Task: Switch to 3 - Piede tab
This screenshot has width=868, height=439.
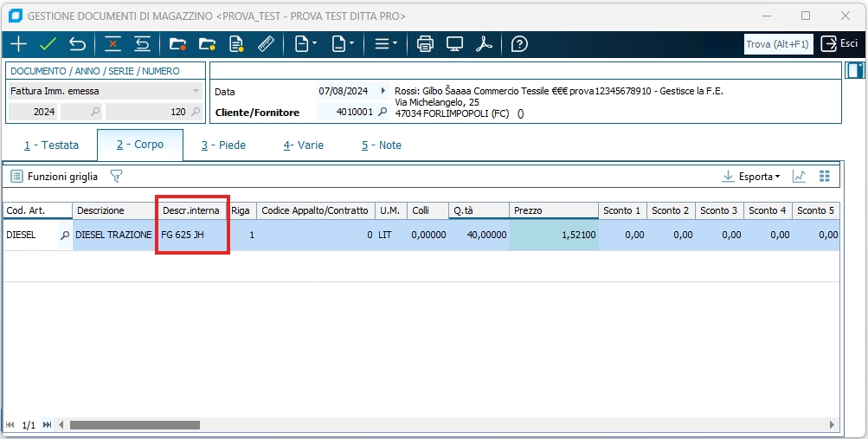Action: 223,145
